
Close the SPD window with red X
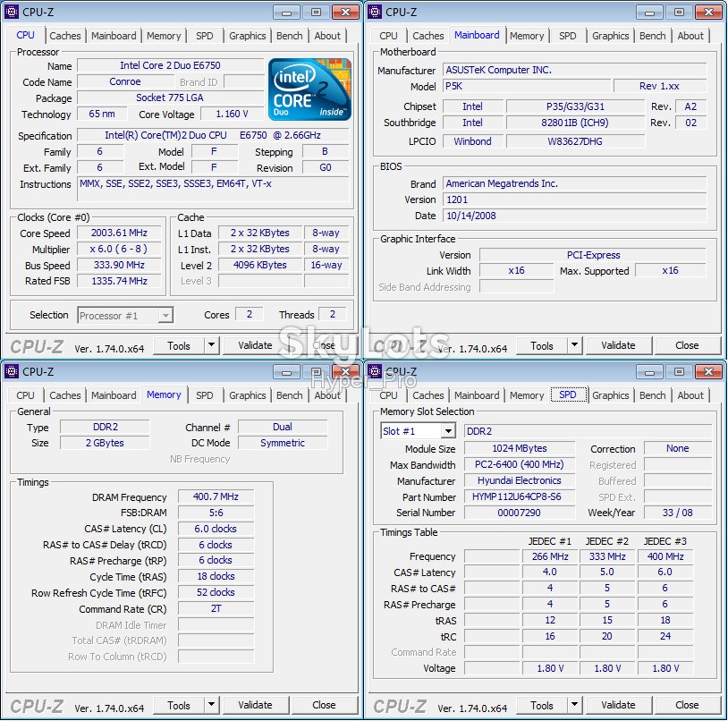click(708, 372)
